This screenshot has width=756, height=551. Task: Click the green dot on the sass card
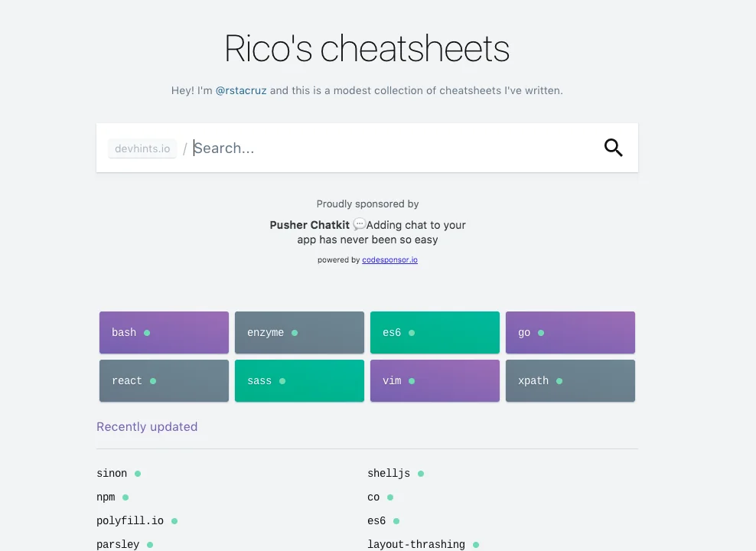[x=282, y=380]
